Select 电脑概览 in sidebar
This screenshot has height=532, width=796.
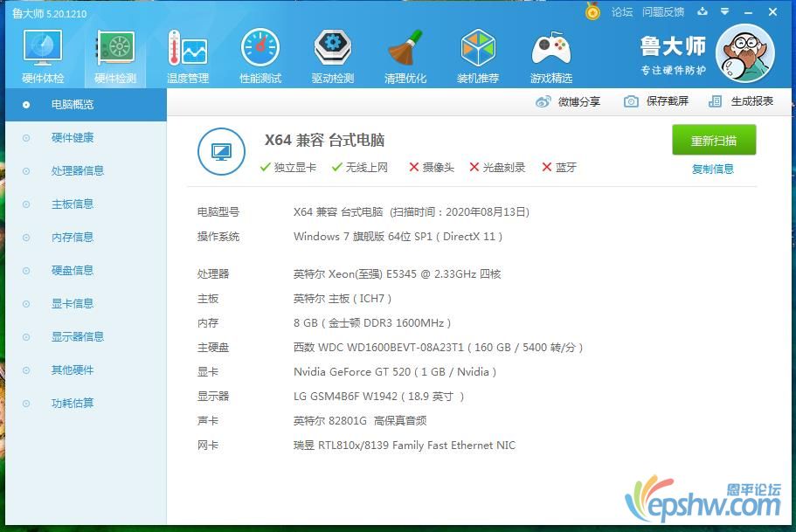click(86, 105)
